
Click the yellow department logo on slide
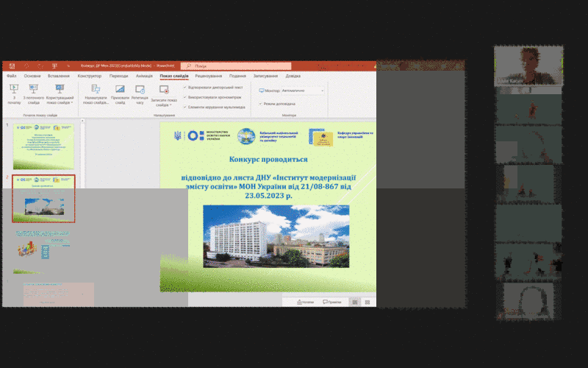coord(321,138)
